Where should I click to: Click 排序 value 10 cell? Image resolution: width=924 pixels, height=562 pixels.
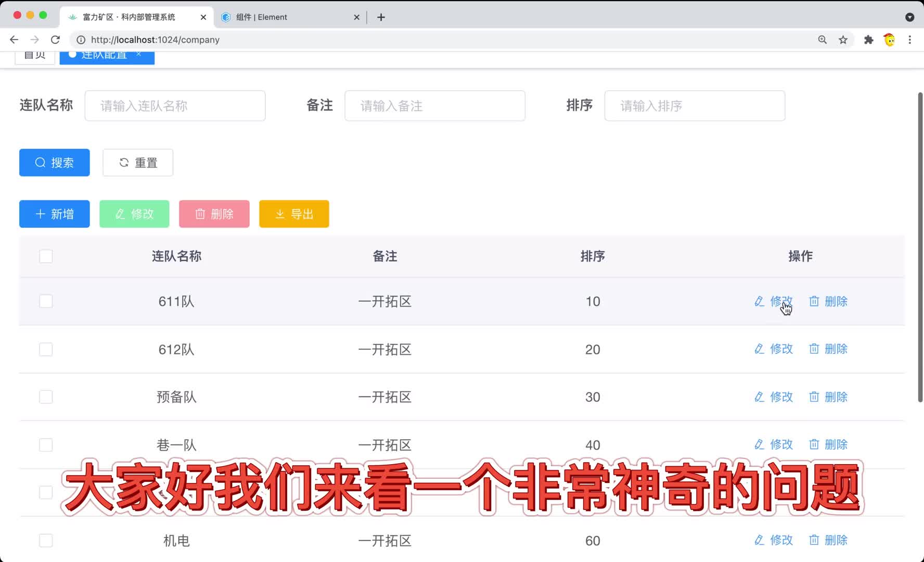click(x=593, y=301)
